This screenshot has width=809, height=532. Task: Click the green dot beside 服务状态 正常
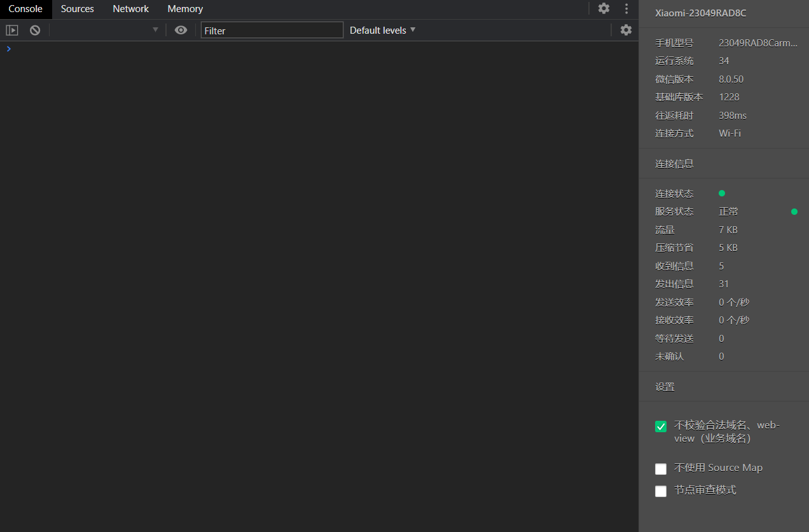[x=794, y=212]
